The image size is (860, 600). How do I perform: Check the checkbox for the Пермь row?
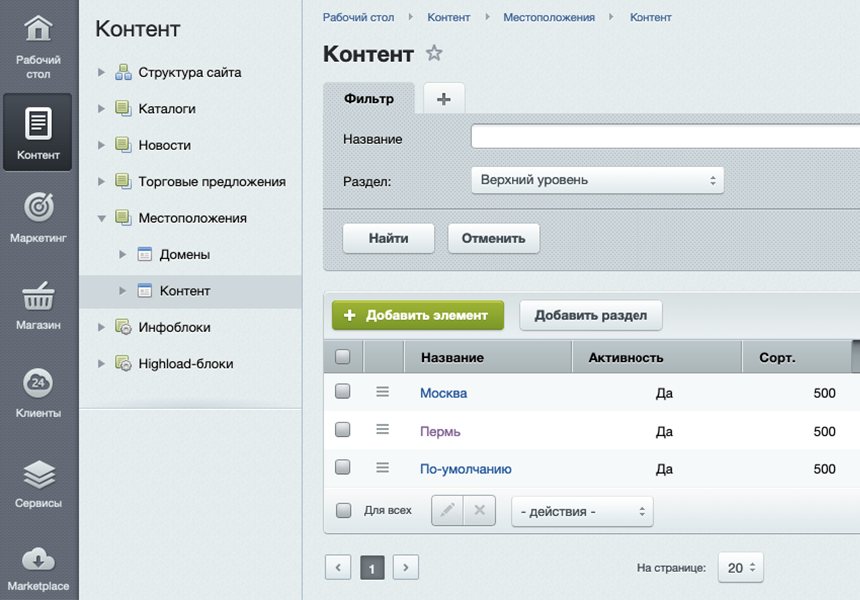[343, 430]
